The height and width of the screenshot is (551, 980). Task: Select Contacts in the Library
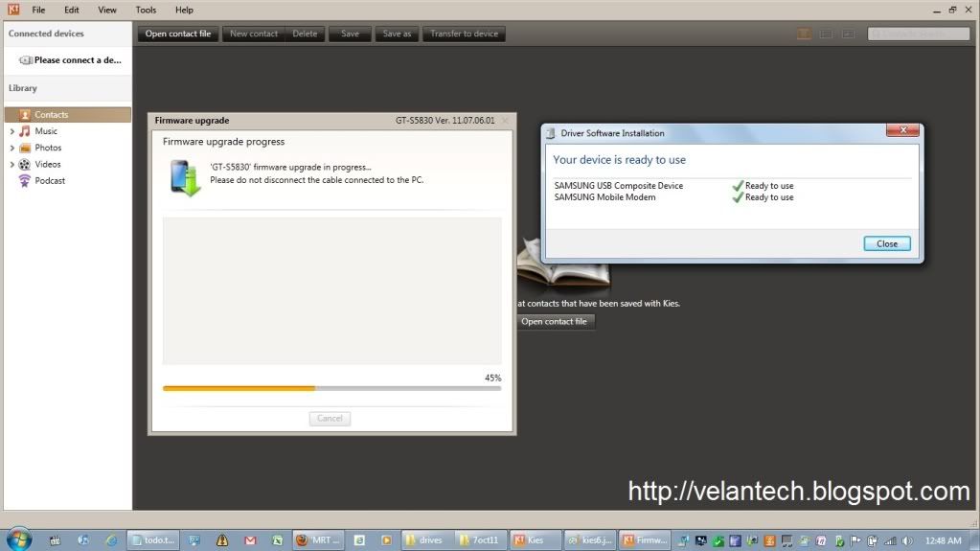(x=67, y=114)
